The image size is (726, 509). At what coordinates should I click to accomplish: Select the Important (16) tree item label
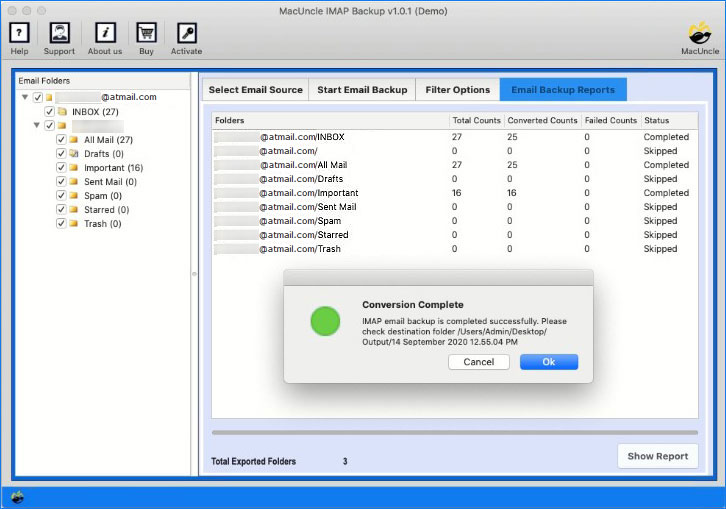tap(113, 168)
